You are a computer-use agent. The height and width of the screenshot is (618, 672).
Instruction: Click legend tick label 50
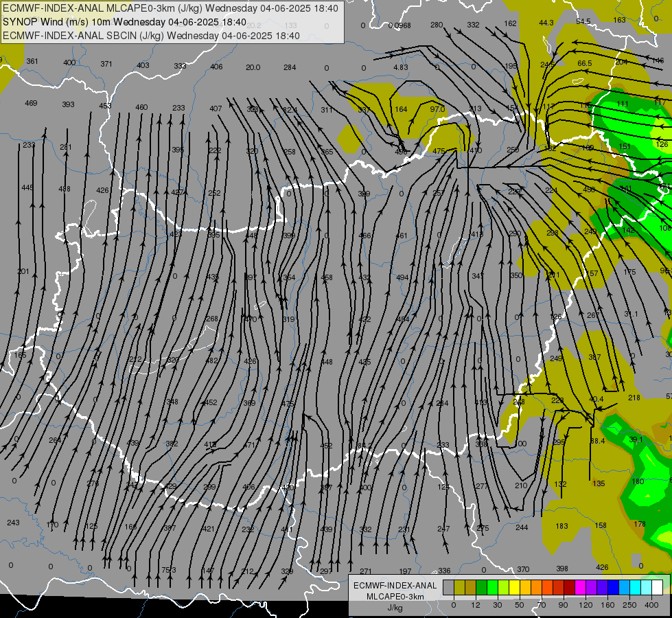tap(519, 605)
